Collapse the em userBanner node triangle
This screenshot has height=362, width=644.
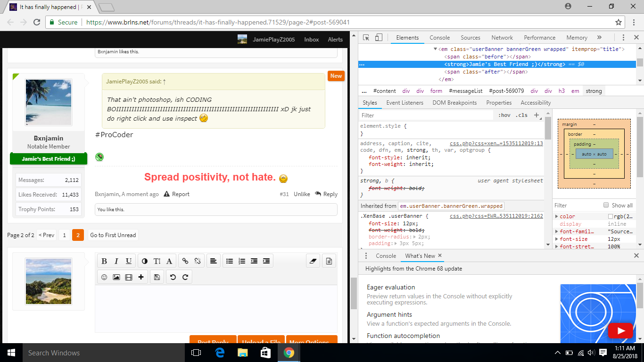point(435,49)
